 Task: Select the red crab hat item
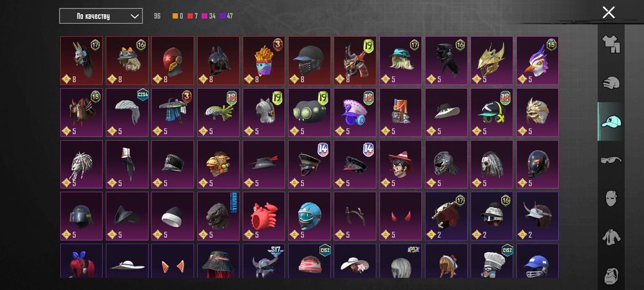[263, 216]
